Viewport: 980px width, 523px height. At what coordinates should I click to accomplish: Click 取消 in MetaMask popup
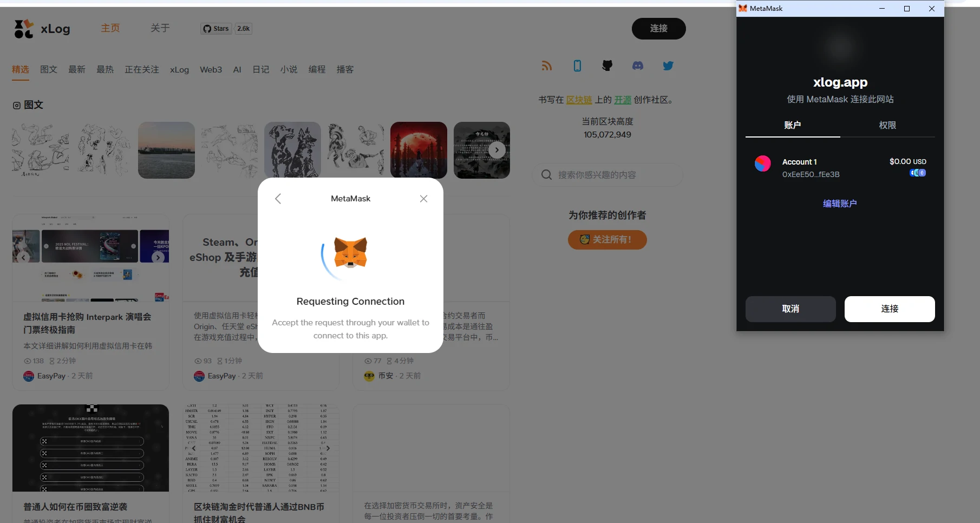coord(790,309)
